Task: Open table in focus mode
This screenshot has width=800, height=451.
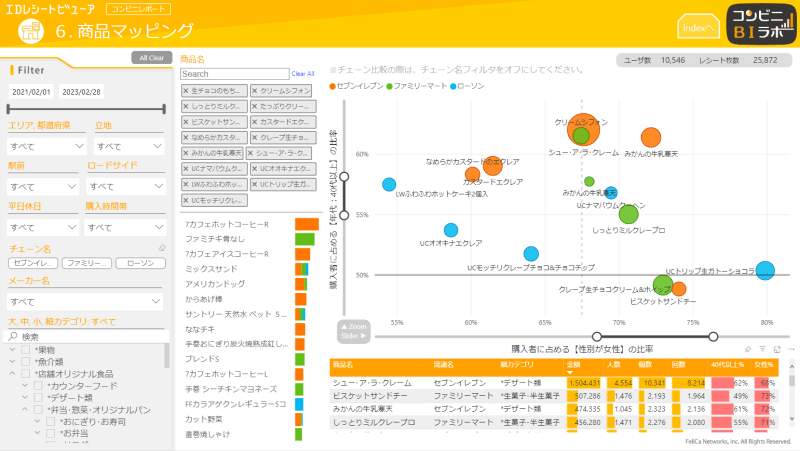Action: (x=777, y=349)
